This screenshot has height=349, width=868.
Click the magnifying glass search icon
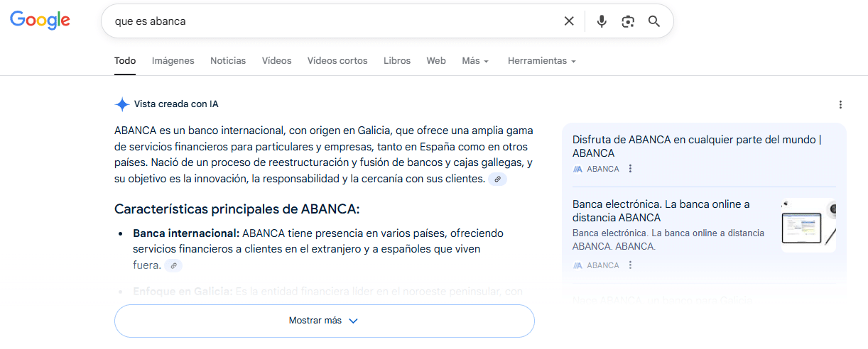pos(654,21)
